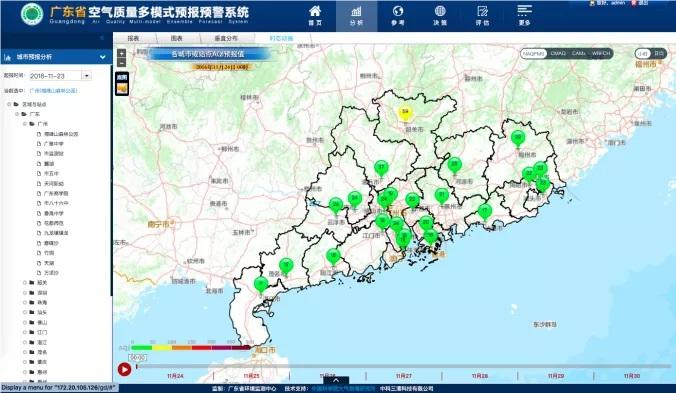Zoom out the map with minus button
Image resolution: width=676 pixels, height=393 pixels.
(122, 62)
